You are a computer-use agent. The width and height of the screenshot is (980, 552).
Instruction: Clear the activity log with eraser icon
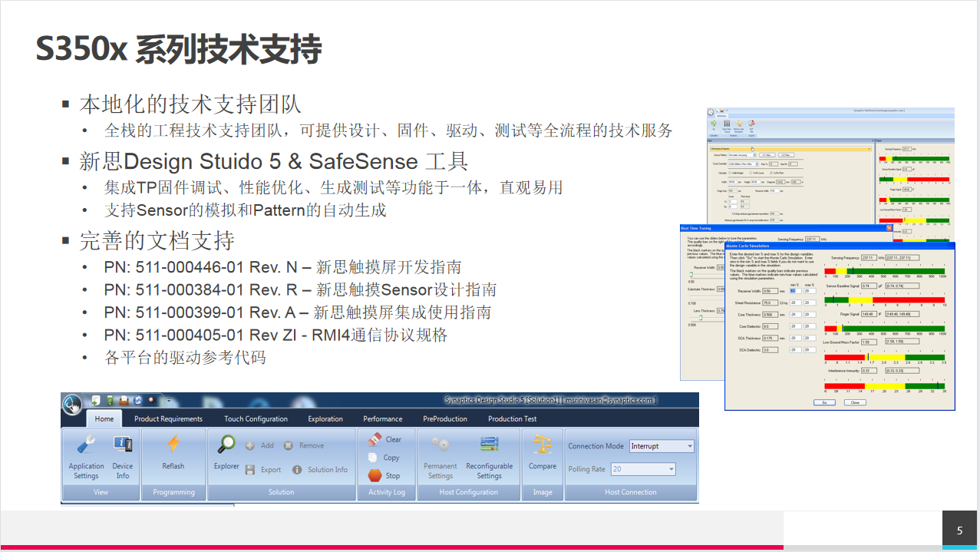click(375, 439)
